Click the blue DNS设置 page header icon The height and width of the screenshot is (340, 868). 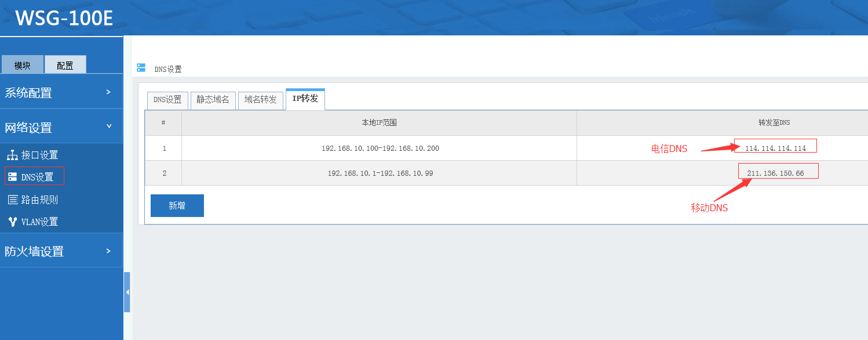[x=141, y=68]
